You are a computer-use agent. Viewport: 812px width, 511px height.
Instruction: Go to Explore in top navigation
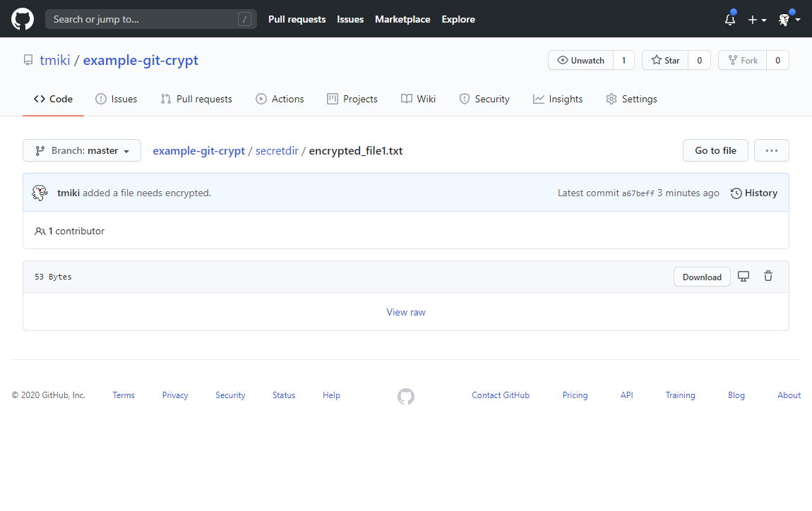[458, 19]
